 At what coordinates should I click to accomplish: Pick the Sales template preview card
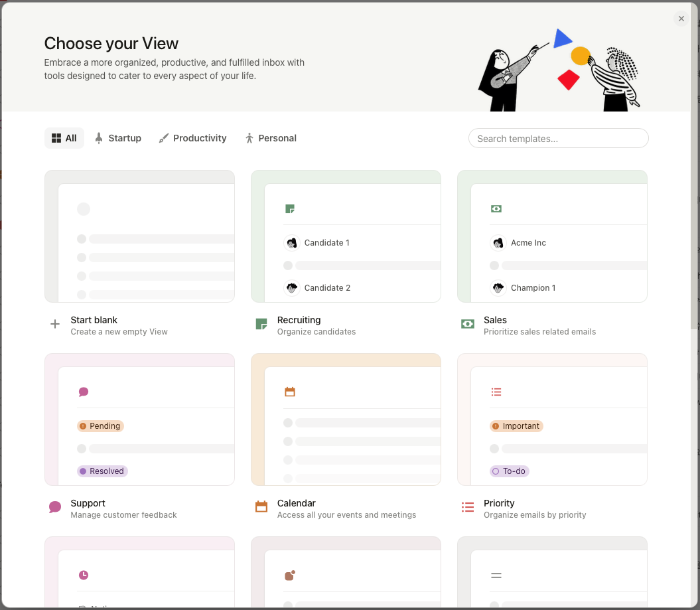552,236
